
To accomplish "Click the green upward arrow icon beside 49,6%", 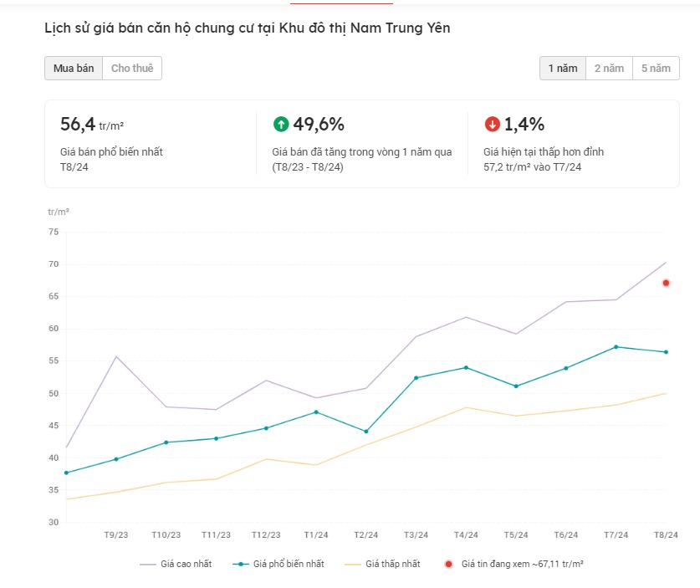I will (281, 125).
